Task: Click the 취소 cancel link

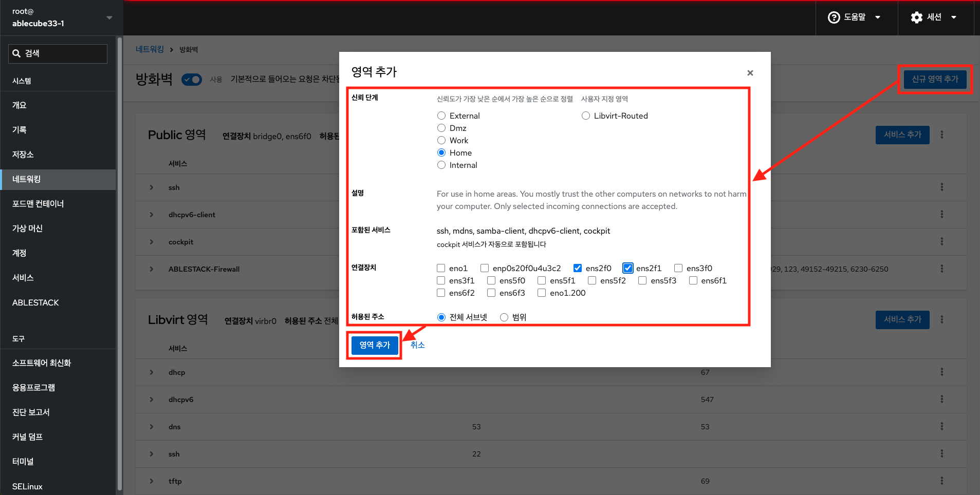Action: coord(417,345)
